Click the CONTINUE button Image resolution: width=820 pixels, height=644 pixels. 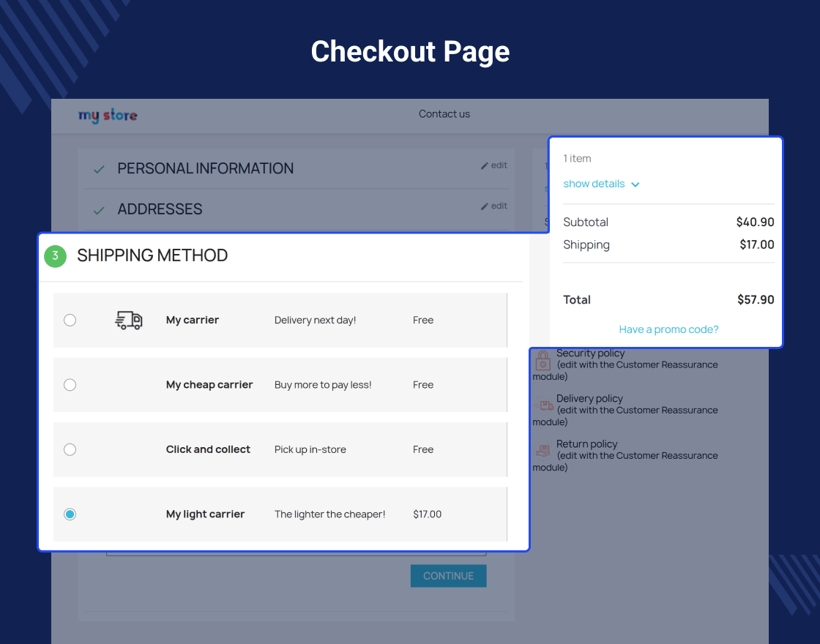click(x=449, y=576)
